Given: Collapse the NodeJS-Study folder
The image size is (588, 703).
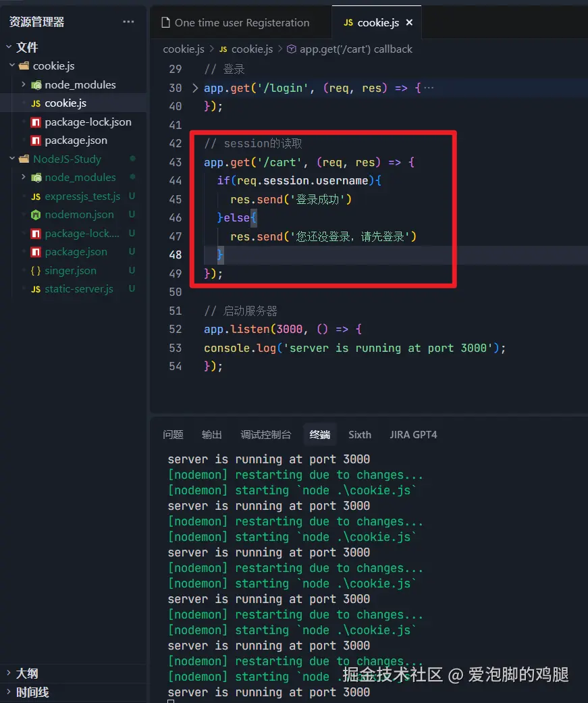Looking at the screenshot, I should coord(12,159).
